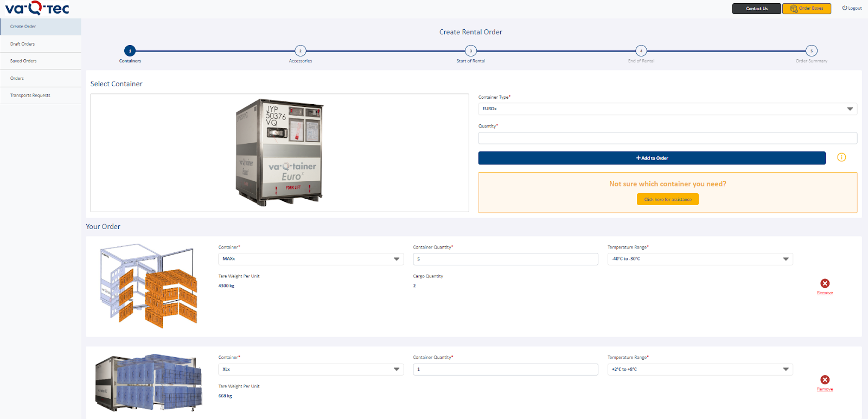Jump to step 2 Accessories
The width and height of the screenshot is (868, 419).
(x=301, y=51)
